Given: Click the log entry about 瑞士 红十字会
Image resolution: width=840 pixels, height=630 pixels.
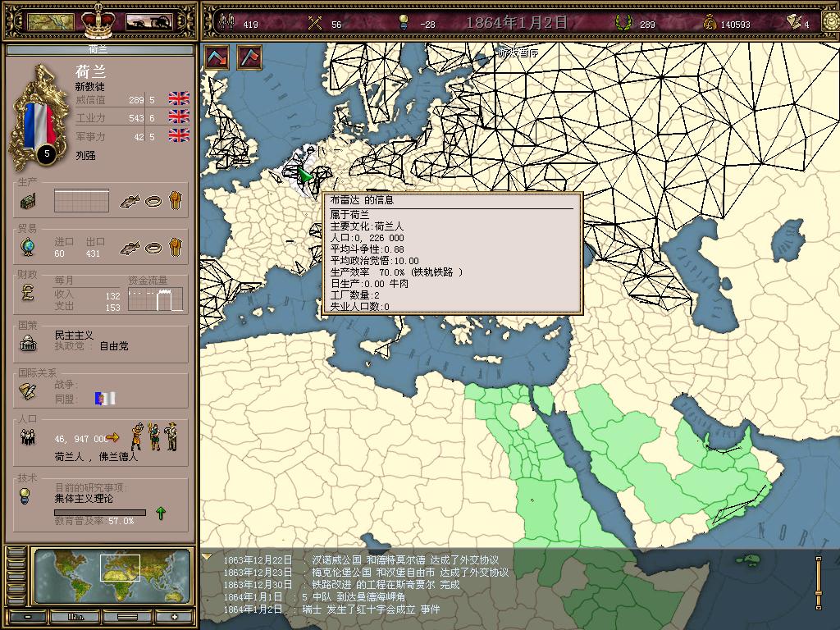Looking at the screenshot, I should point(331,609).
